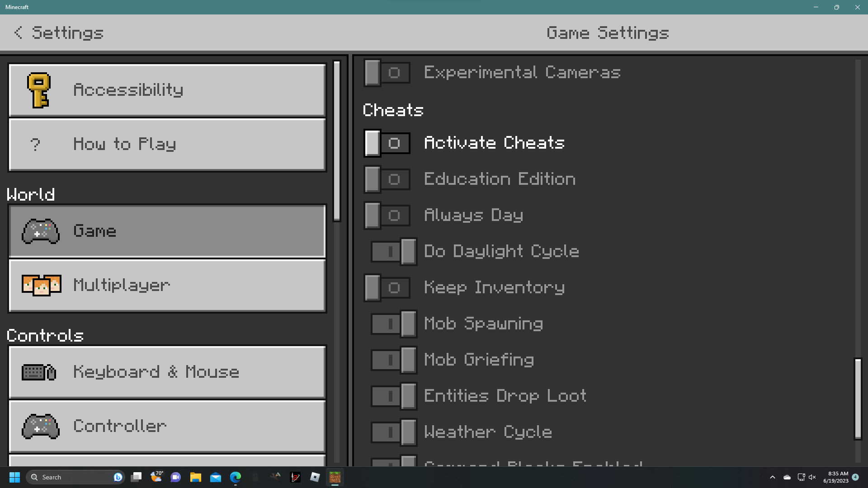Click the question mark How to Play icon
The height and width of the screenshot is (488, 868).
(35, 145)
